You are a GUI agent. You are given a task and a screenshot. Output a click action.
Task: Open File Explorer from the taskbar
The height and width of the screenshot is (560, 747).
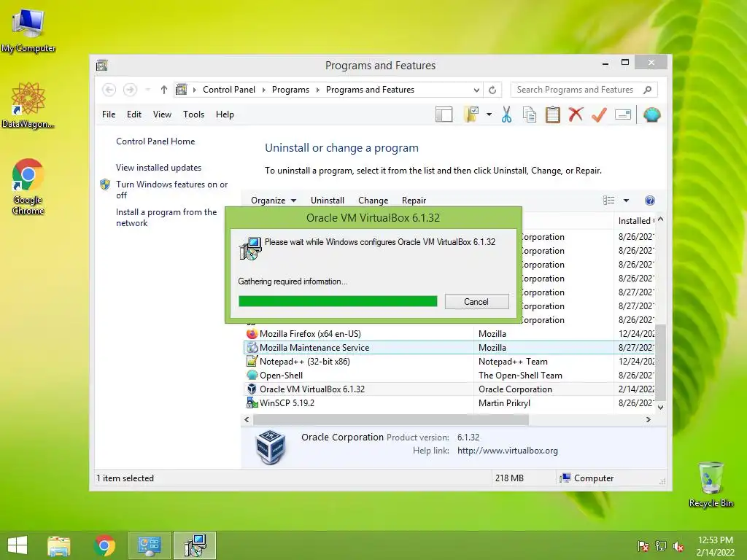(x=58, y=545)
